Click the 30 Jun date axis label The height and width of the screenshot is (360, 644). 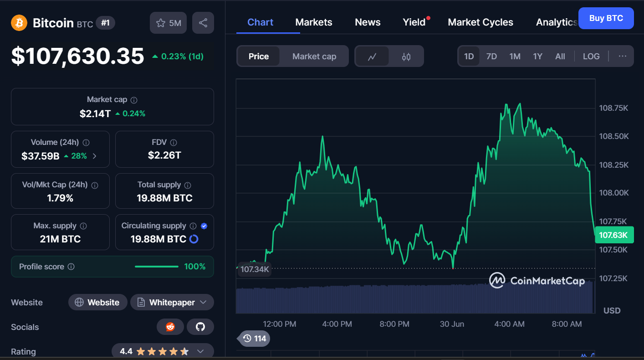[452, 324]
